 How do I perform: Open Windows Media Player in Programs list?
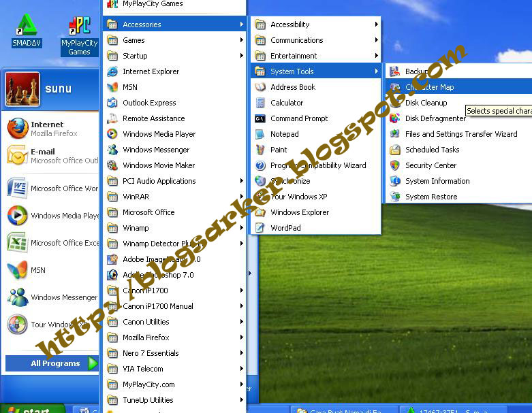coord(174,134)
